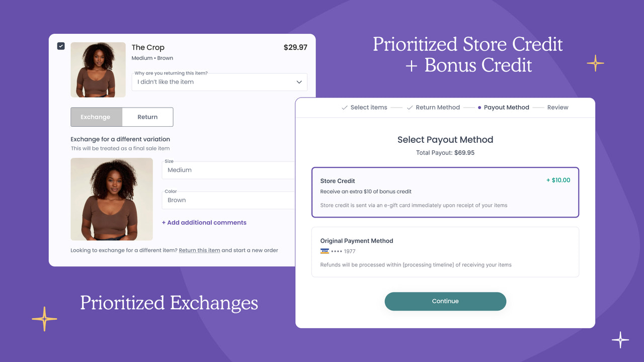Click the Review step in the progress bar
The height and width of the screenshot is (362, 644).
(557, 107)
